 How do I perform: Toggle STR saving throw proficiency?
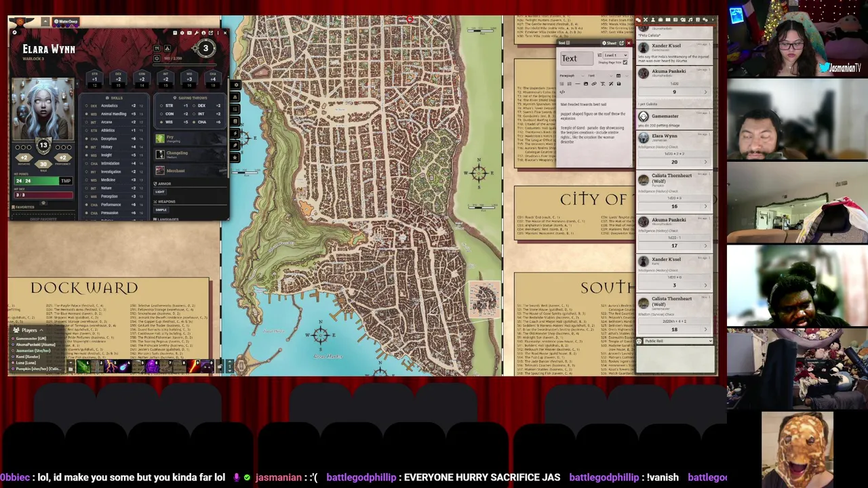pyautogui.click(x=161, y=106)
